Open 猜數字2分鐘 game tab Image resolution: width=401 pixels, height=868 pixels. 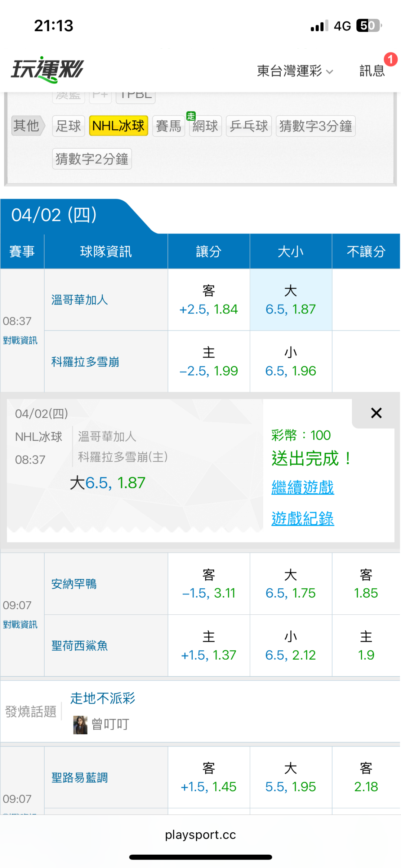coord(92,159)
